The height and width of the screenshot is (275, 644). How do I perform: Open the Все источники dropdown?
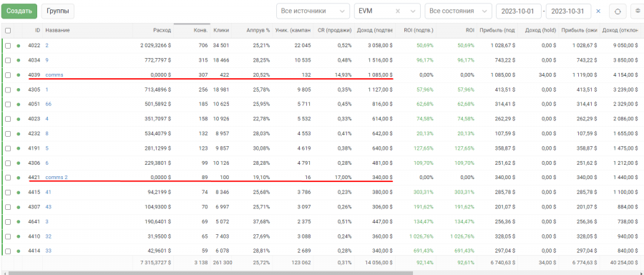click(313, 11)
